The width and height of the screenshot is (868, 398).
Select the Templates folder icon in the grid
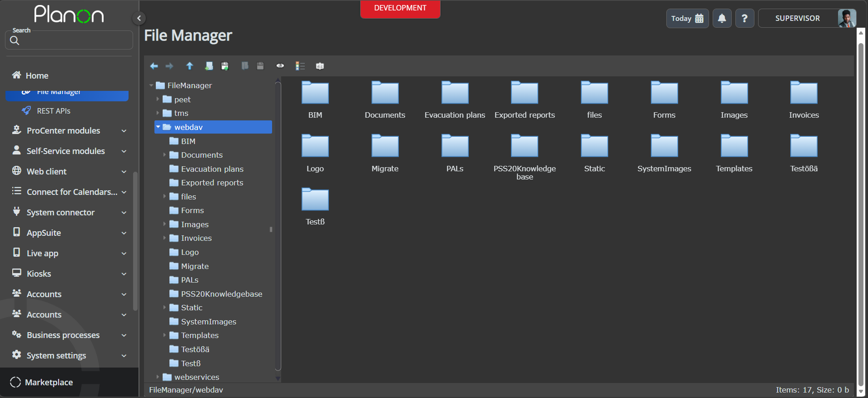point(734,146)
